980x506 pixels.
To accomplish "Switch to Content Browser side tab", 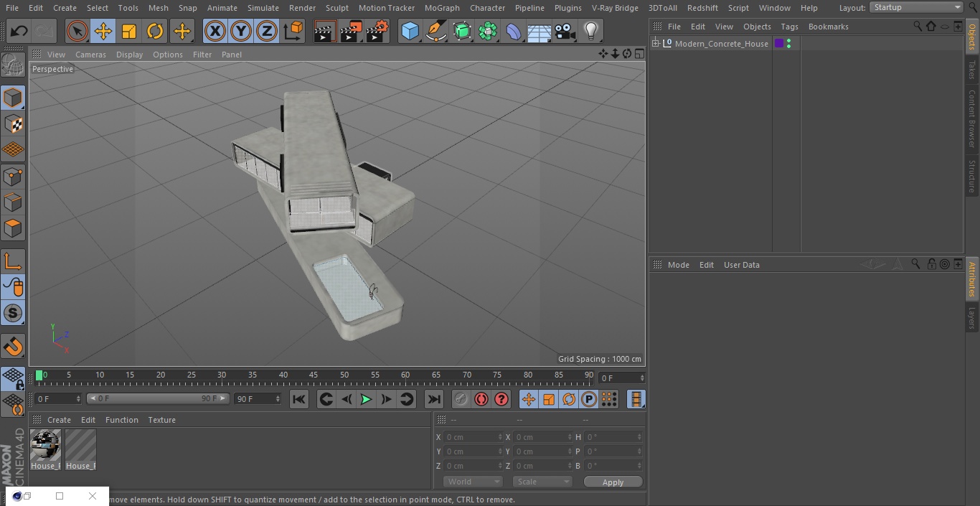I will pyautogui.click(x=972, y=118).
